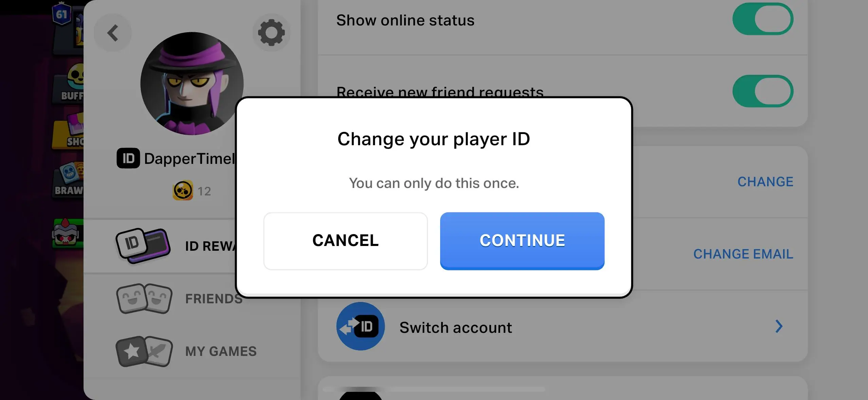
Task: Tap the profile avatar picture
Action: 192,83
